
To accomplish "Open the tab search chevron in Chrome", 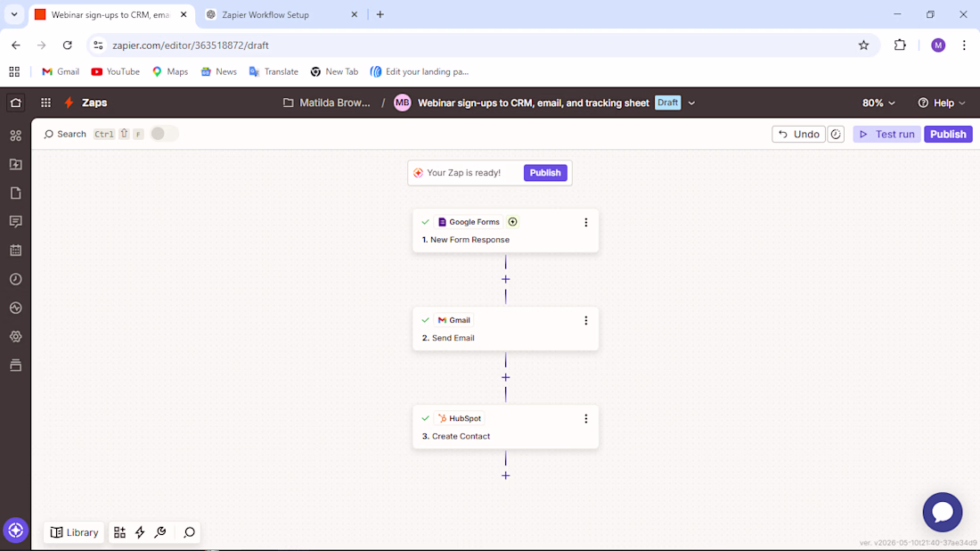I will coord(13,14).
